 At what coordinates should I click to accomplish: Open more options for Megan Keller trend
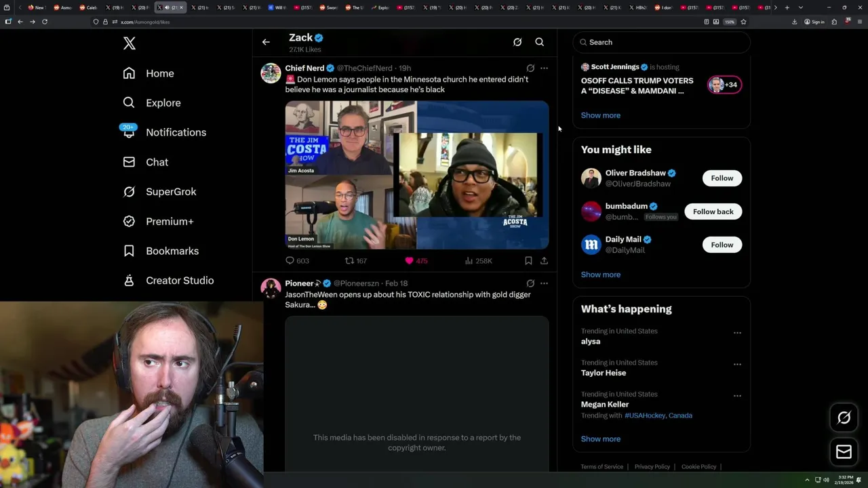[737, 396]
